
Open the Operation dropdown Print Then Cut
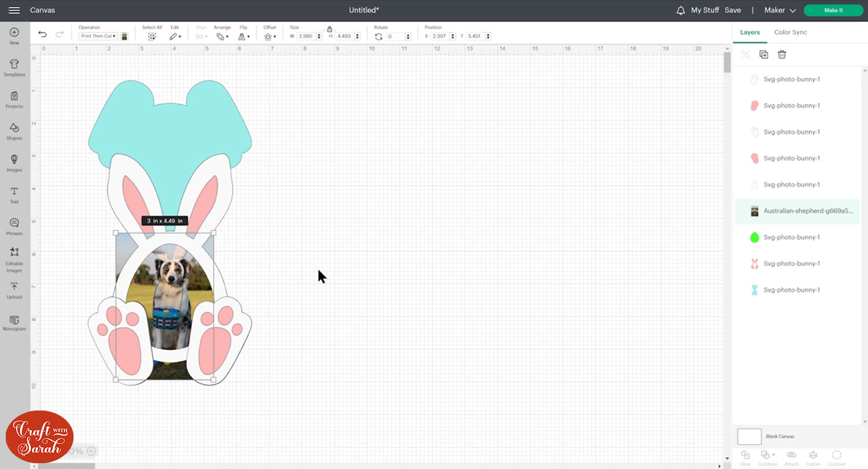[98, 36]
